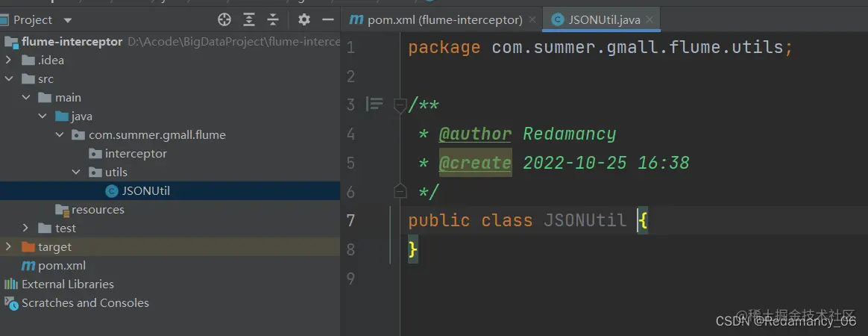Click Collapse All in Project toolbar
This screenshot has width=868, height=336.
tap(273, 20)
